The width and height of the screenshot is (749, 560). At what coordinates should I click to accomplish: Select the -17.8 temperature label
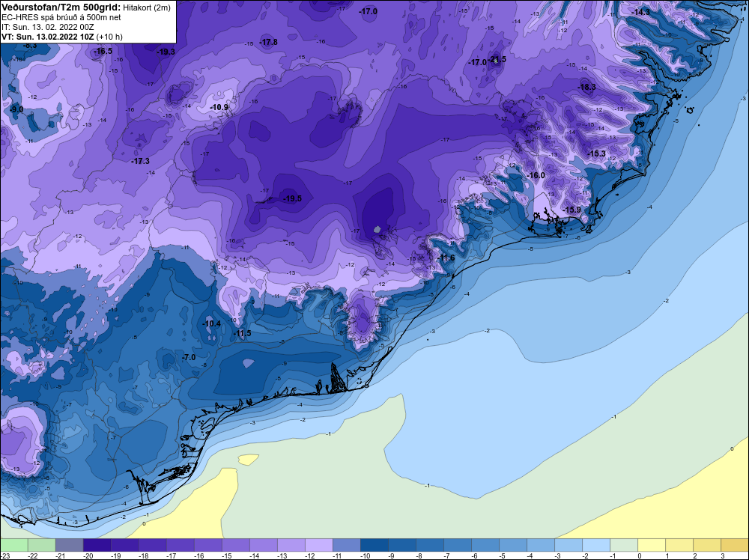pyautogui.click(x=268, y=43)
